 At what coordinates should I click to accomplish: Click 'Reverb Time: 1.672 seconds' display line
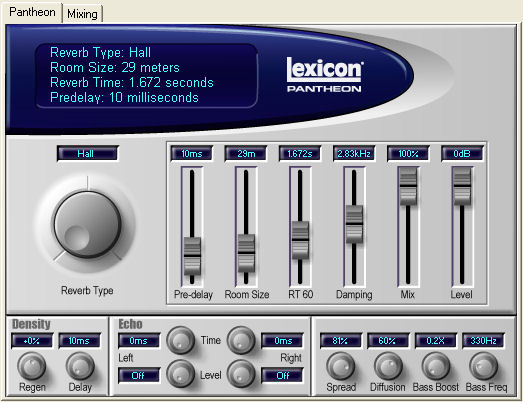(x=132, y=82)
